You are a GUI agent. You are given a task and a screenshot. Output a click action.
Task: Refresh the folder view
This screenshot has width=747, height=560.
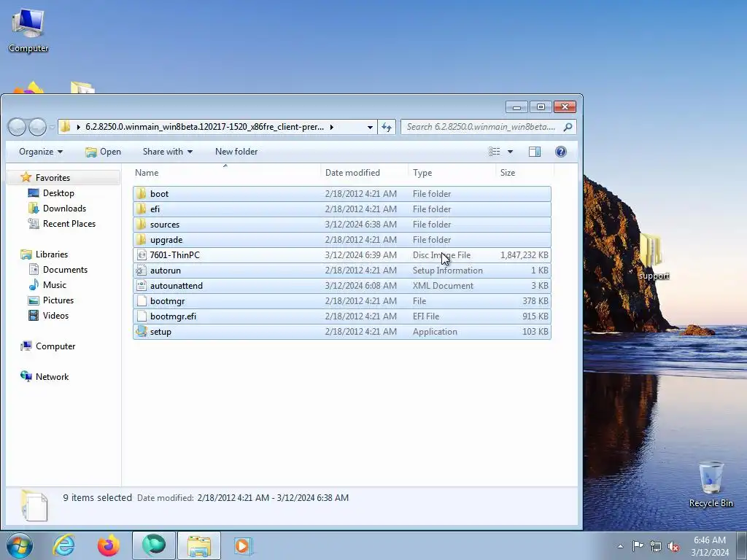point(387,127)
